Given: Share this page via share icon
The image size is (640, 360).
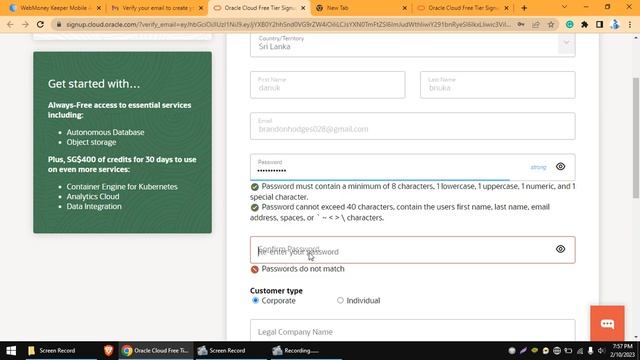Looking at the screenshot, I should point(536,24).
